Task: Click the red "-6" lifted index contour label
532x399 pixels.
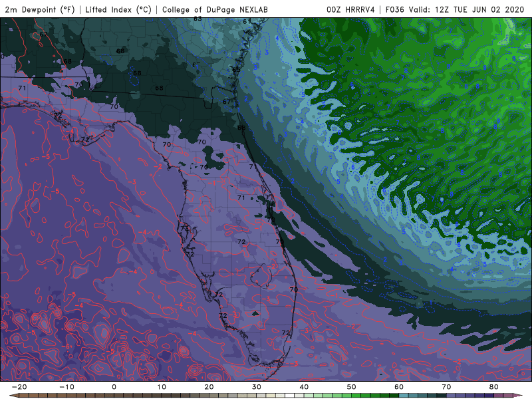Action: coord(66,346)
